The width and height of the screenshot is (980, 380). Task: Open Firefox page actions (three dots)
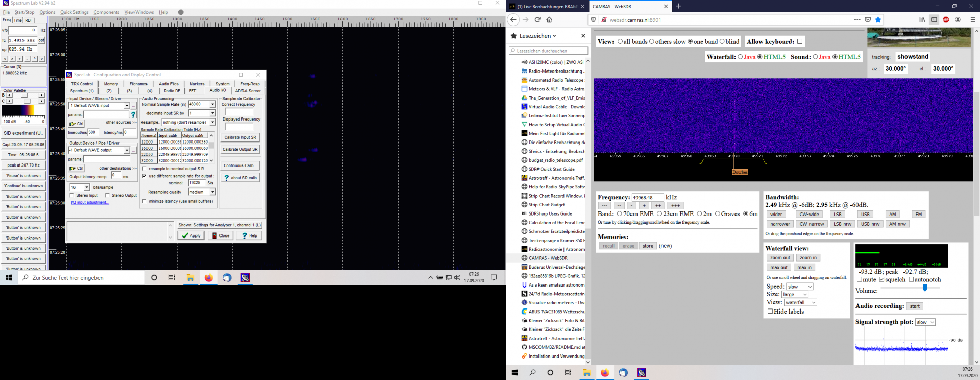click(x=857, y=20)
